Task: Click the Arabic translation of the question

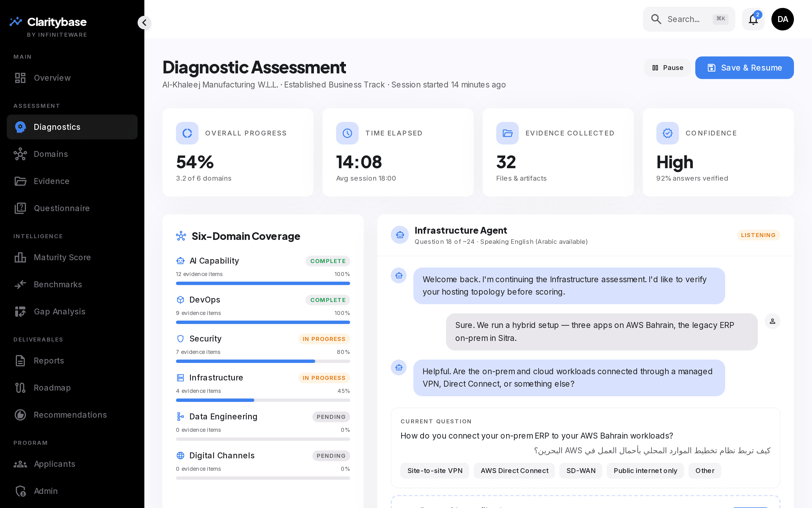Action: (x=652, y=450)
